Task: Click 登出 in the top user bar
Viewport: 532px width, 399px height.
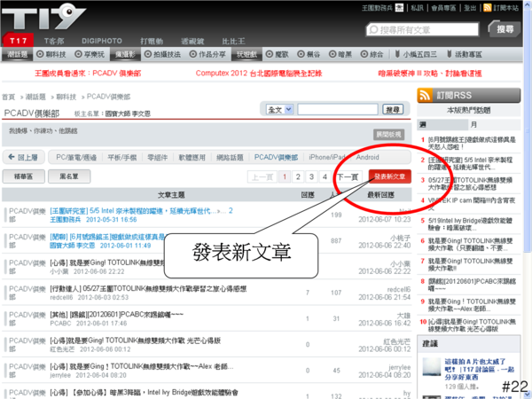Action: (470, 7)
